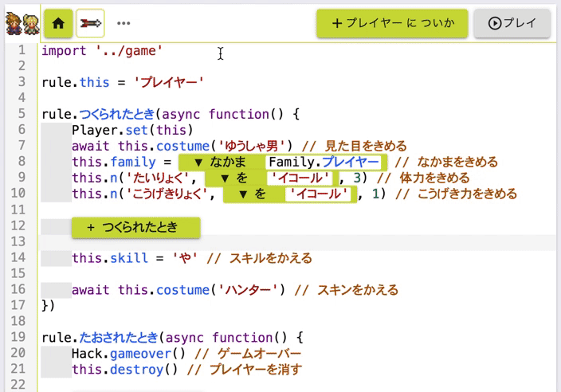Click the たおされたとき rule name

(x=119, y=337)
